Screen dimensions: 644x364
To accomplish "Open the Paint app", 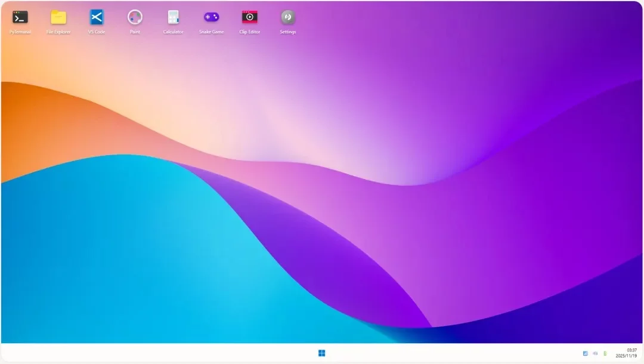I will coord(135,18).
